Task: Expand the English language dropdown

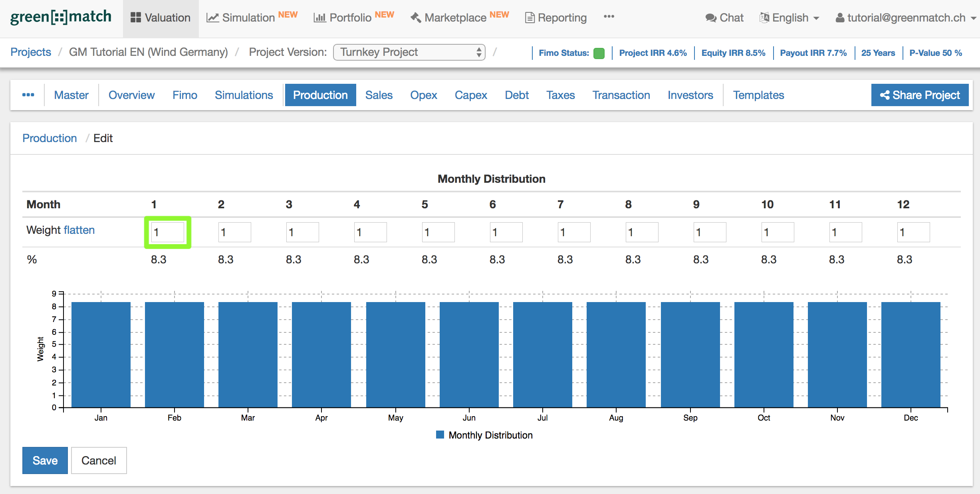Action: click(x=790, y=18)
